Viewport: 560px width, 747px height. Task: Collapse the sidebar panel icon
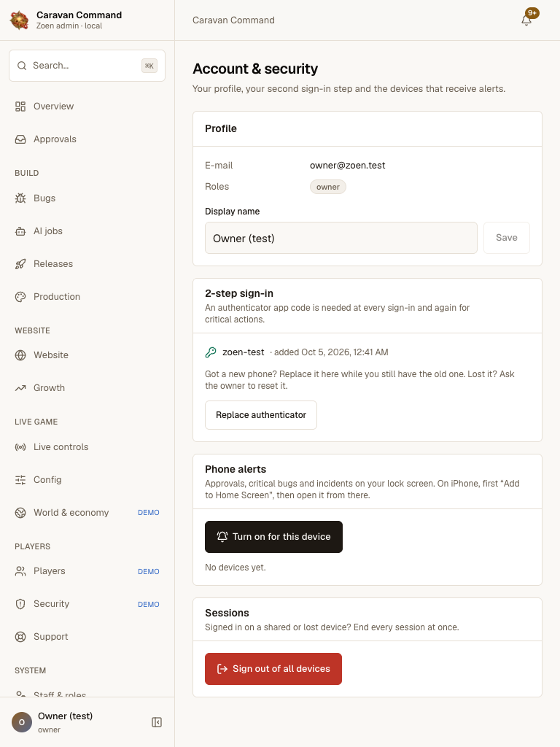coord(157,722)
